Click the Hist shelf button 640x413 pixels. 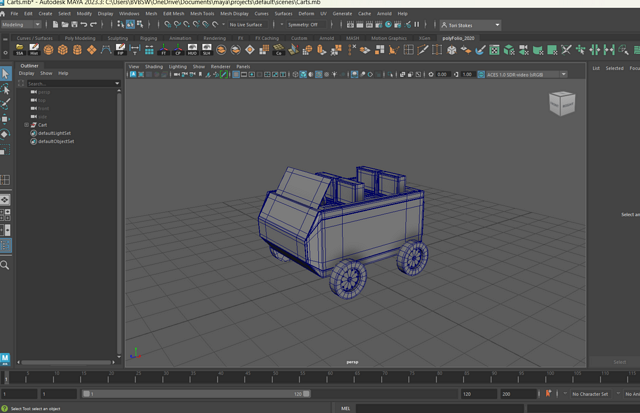point(34,50)
